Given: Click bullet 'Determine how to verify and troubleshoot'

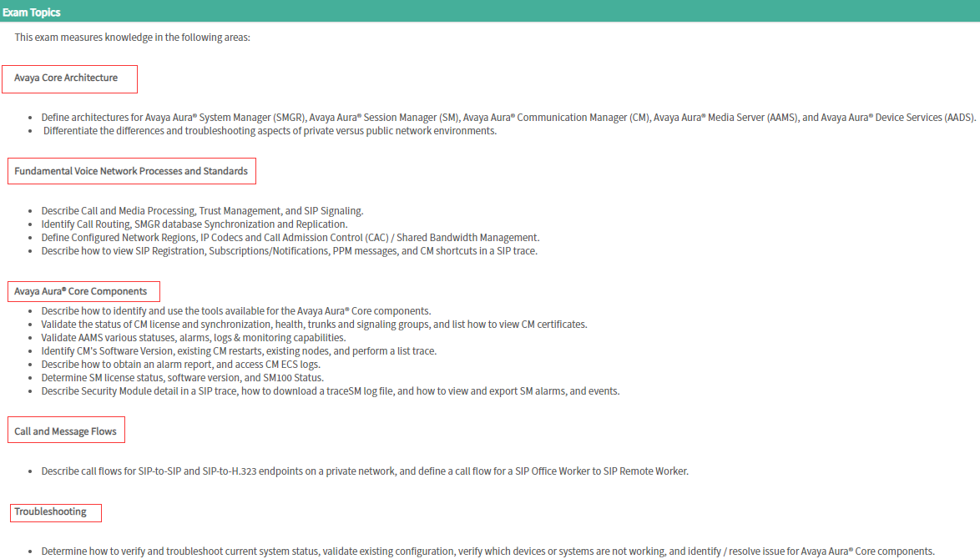Looking at the screenshot, I should coord(487,551).
